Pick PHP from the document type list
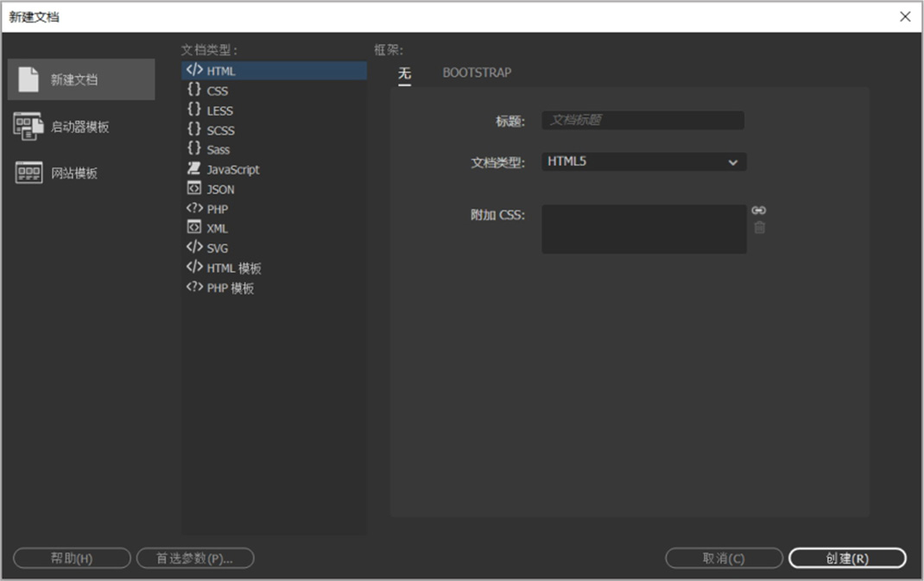Viewport: 924px width, 581px height. [217, 209]
